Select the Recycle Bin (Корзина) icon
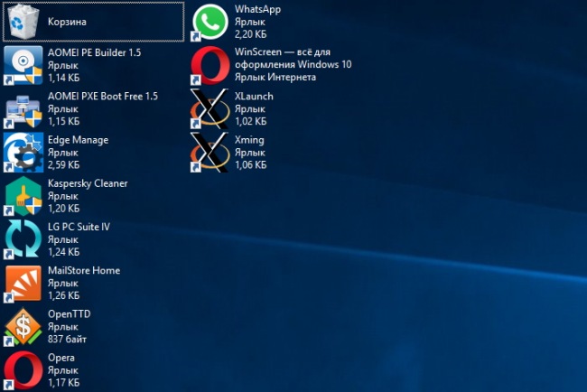This screenshot has height=392, width=587. point(23,22)
